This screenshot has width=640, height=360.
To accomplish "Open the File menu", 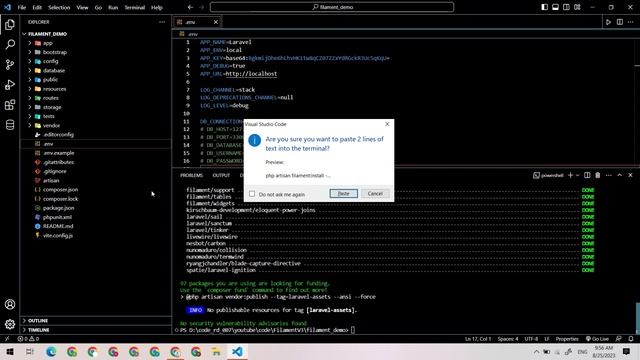I will (22, 7).
